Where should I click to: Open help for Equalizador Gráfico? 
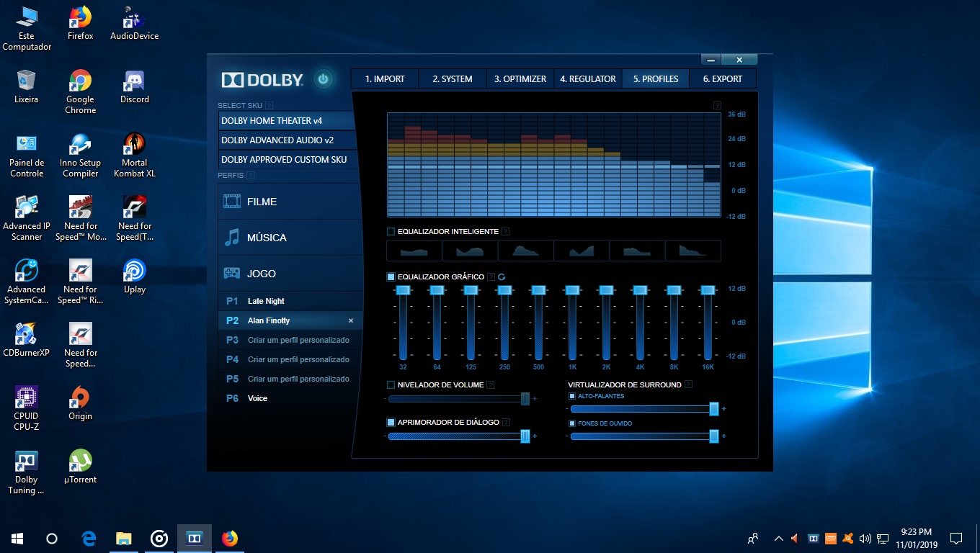pyautogui.click(x=491, y=277)
